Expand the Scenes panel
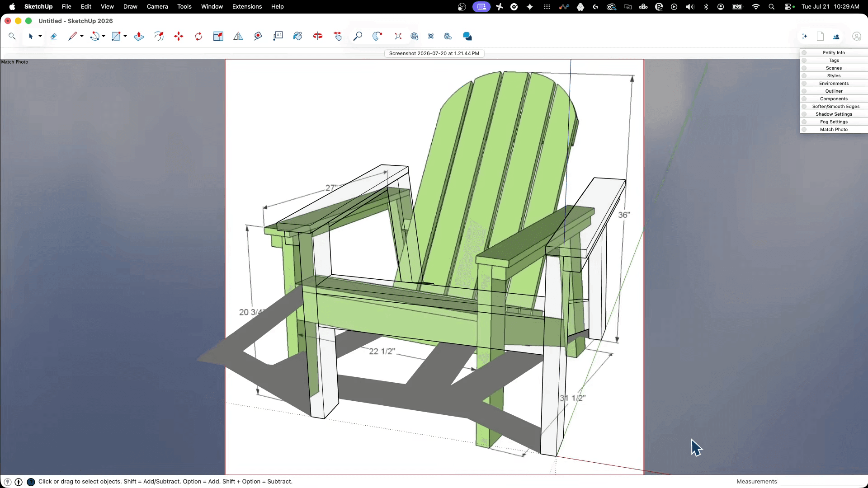Screen dimensions: 868x488 pos(834,68)
